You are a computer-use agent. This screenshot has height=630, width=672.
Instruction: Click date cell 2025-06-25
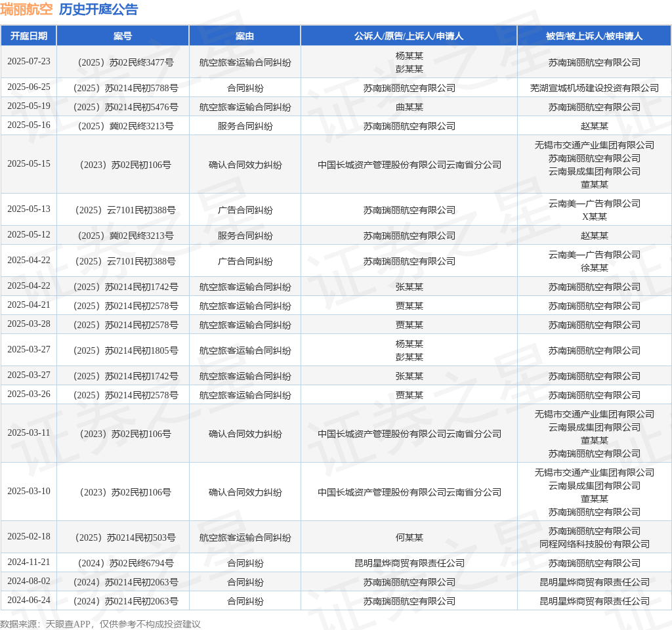(x=29, y=87)
